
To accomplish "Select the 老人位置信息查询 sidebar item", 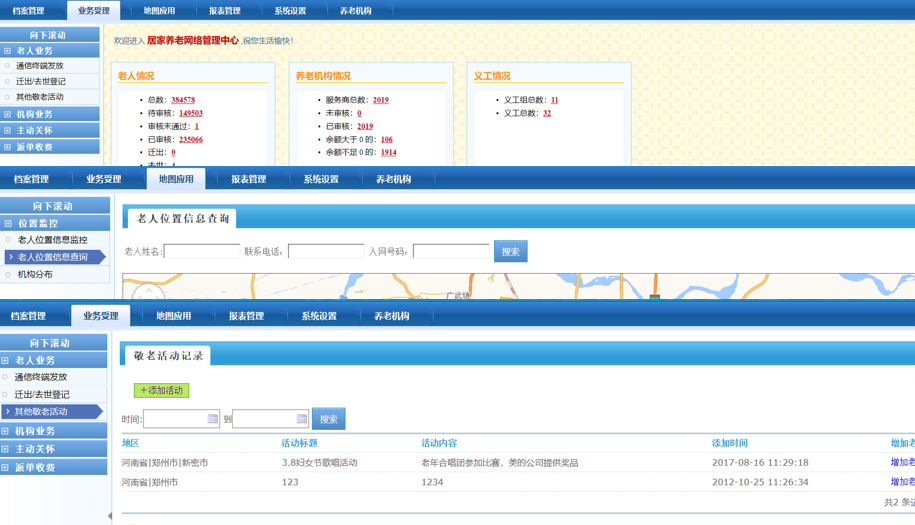I will click(x=52, y=257).
